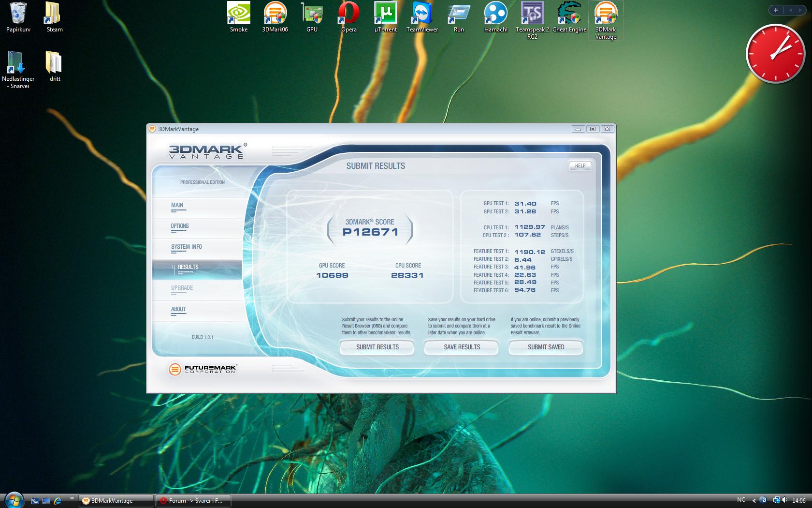Click the P12671 3DMark score value
The width and height of the screenshot is (812, 508).
[x=370, y=232]
